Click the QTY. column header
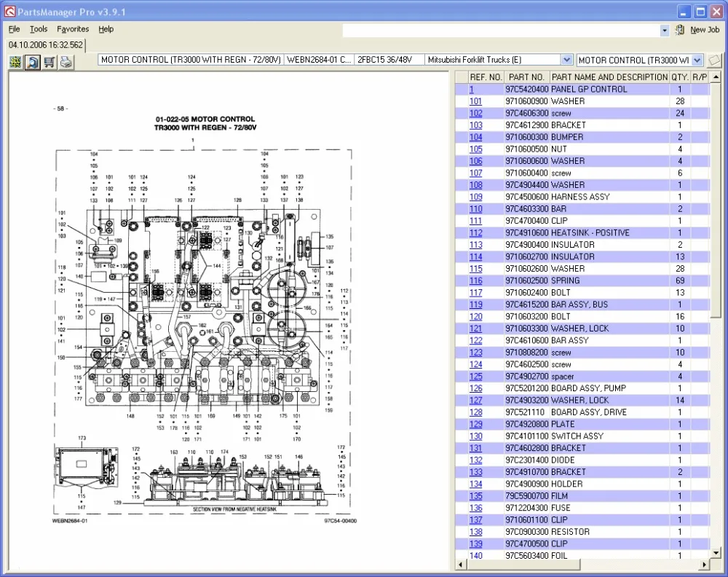The height and width of the screenshot is (577, 728). click(680, 77)
